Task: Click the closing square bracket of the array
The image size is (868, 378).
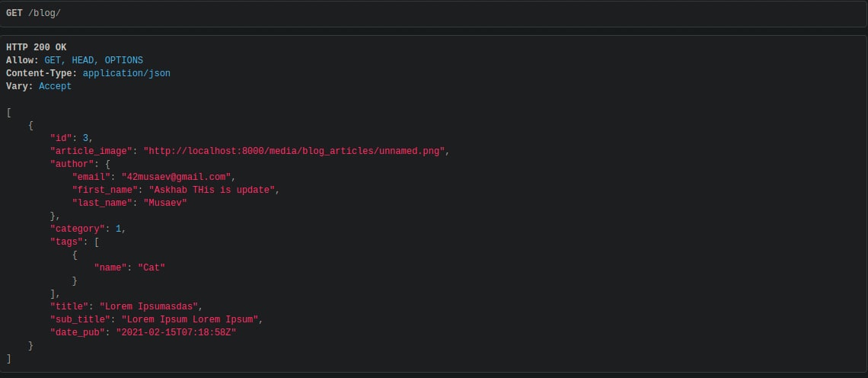Action: (x=9, y=358)
